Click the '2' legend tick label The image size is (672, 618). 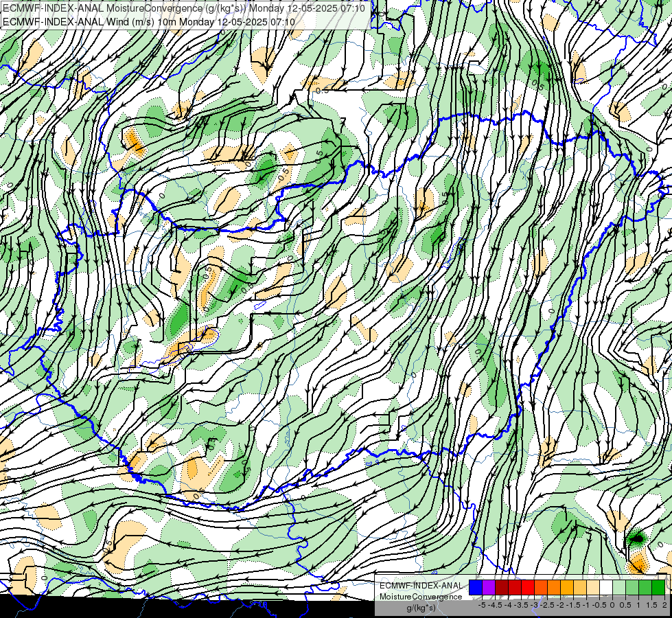(664, 605)
